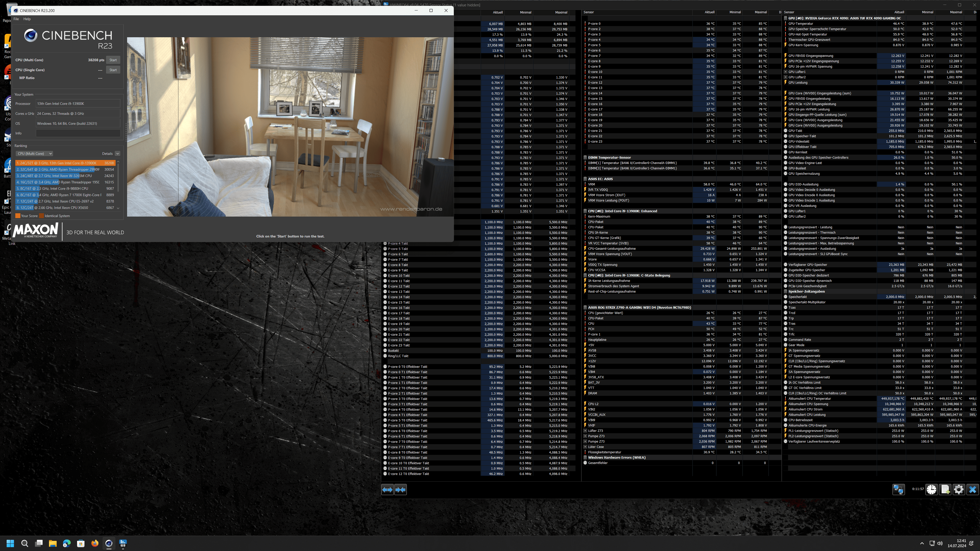The width and height of the screenshot is (980, 551).
Task: Open HWiNFO remote network monitors icon
Action: point(899,490)
